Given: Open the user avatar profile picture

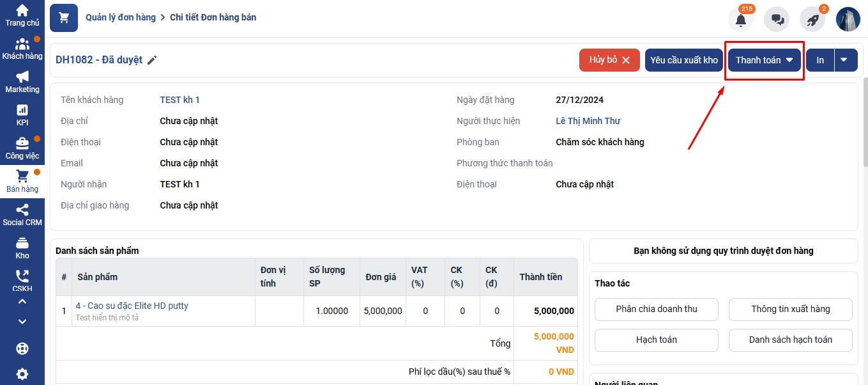Looking at the screenshot, I should pyautogui.click(x=848, y=19).
